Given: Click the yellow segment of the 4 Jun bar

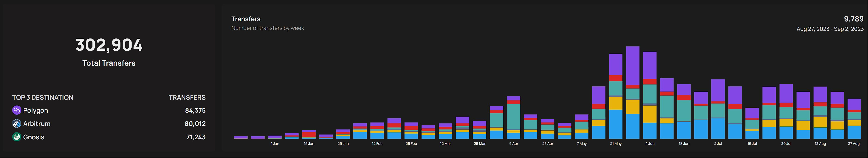Looking at the screenshot, I should (x=650, y=114).
